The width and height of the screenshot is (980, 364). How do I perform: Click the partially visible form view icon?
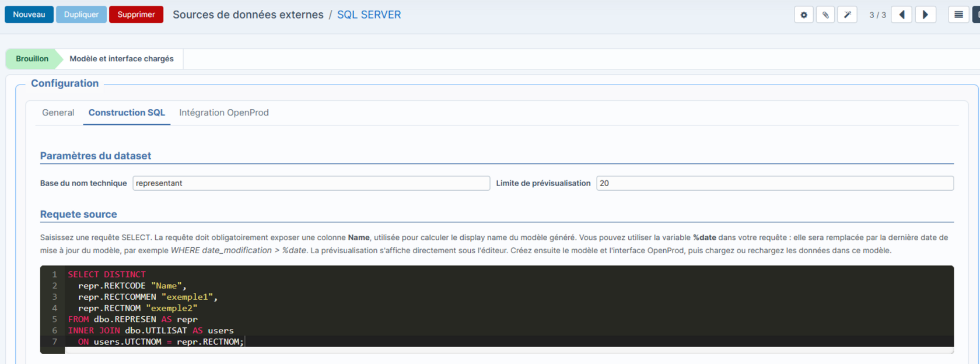click(x=976, y=15)
